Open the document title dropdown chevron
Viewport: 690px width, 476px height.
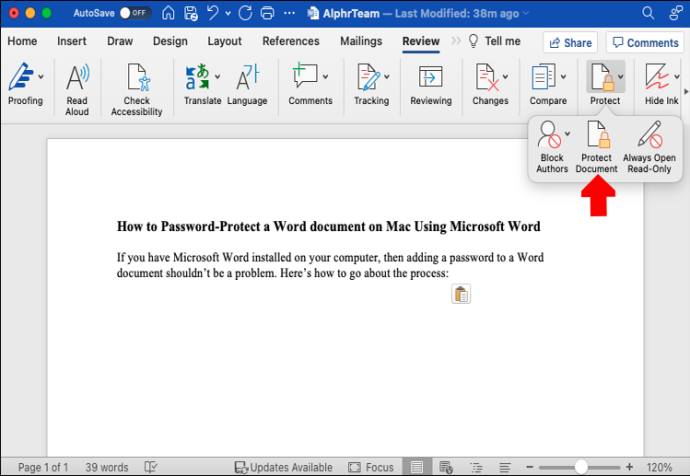pyautogui.click(x=525, y=14)
